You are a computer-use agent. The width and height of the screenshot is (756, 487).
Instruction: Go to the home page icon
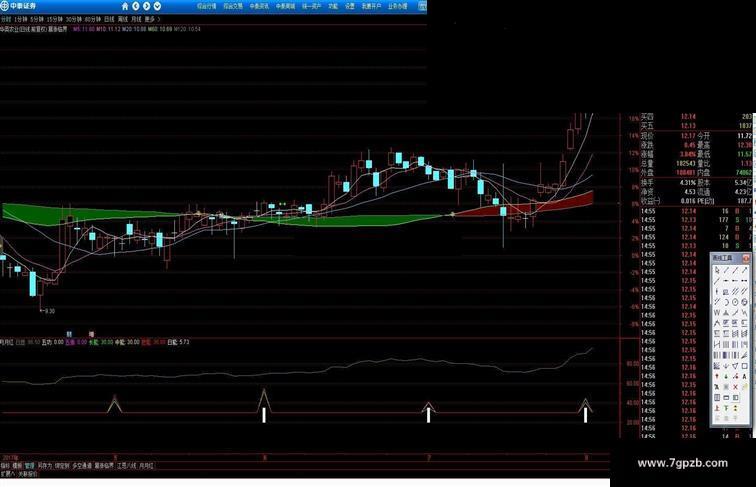coord(125,6)
